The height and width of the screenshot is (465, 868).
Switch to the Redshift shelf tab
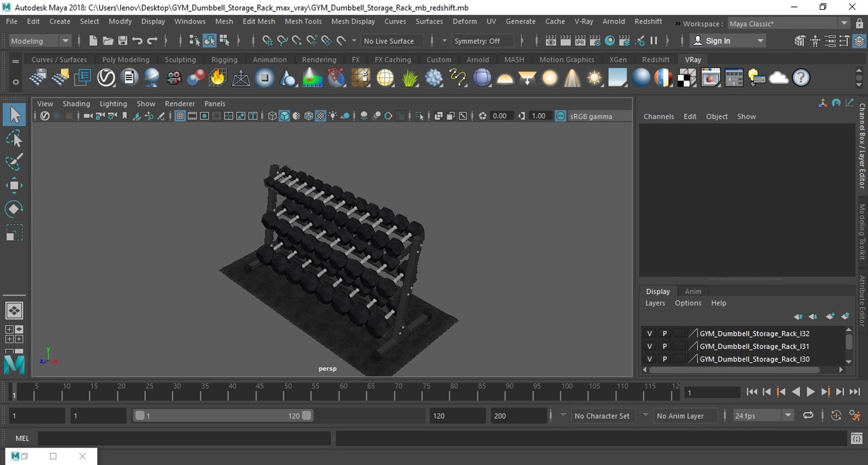[x=656, y=60]
